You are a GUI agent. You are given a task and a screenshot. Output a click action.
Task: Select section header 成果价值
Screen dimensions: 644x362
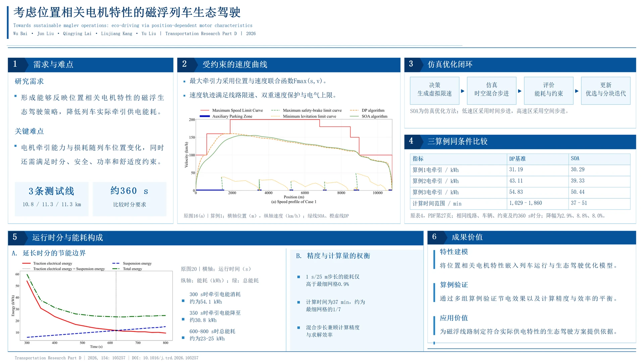tap(532, 237)
